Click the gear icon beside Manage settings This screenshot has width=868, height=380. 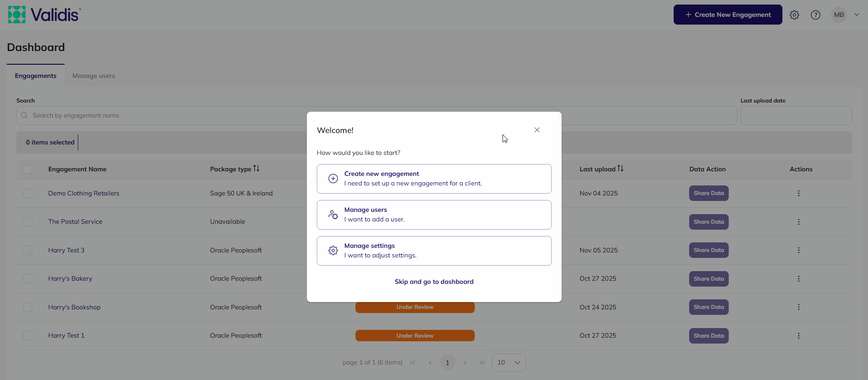pos(333,251)
